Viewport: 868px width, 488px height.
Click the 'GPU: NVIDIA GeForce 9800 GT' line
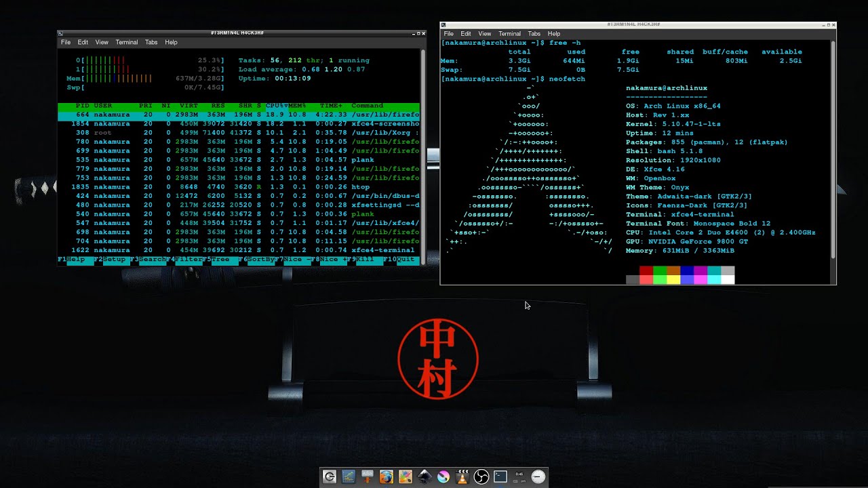click(x=687, y=241)
